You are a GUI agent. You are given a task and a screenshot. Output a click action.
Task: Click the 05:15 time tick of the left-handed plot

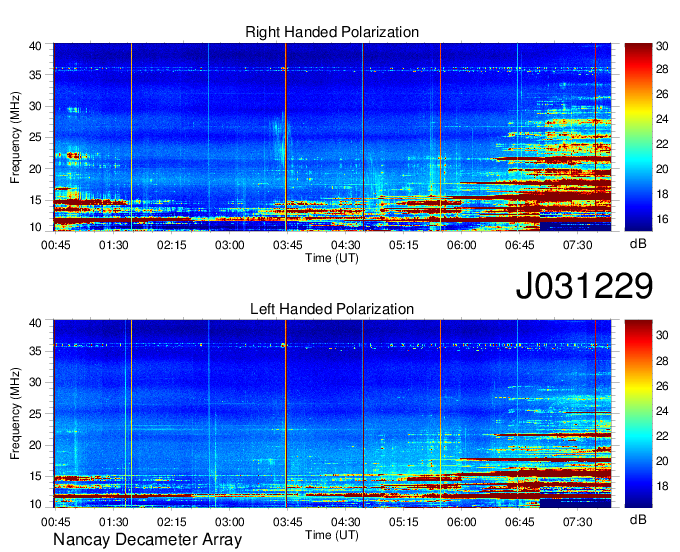point(404,522)
